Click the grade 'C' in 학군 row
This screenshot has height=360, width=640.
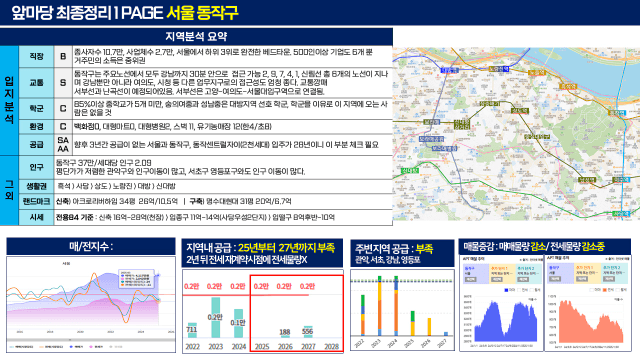(63, 108)
